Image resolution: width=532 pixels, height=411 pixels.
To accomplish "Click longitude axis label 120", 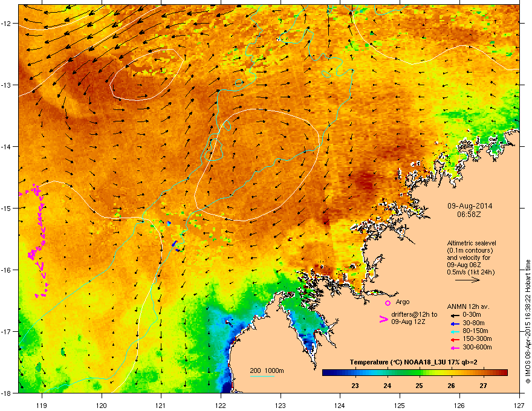I will pyautogui.click(x=102, y=405).
